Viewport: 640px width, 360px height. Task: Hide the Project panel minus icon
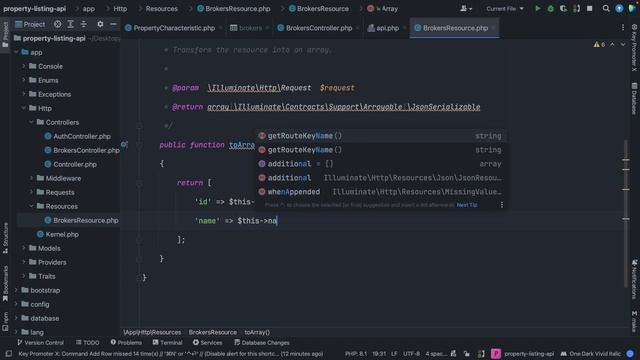click(x=113, y=24)
